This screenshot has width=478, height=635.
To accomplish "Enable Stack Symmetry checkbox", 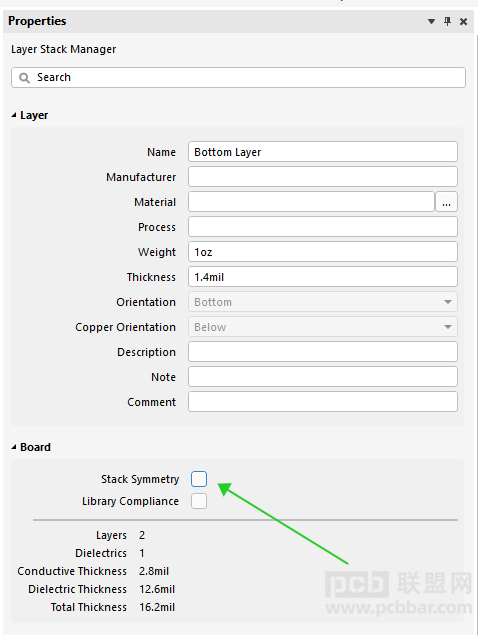I will coord(199,479).
